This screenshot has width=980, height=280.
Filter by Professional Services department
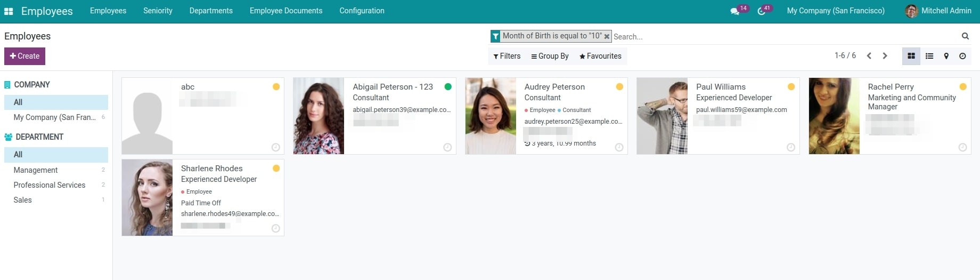pos(50,185)
